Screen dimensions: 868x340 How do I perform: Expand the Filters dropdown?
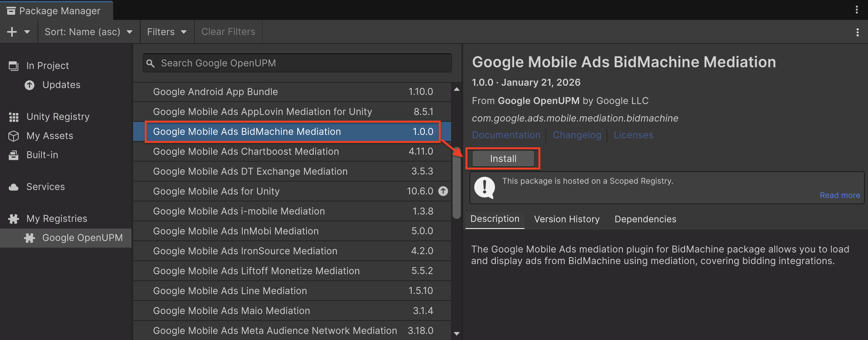point(167,32)
